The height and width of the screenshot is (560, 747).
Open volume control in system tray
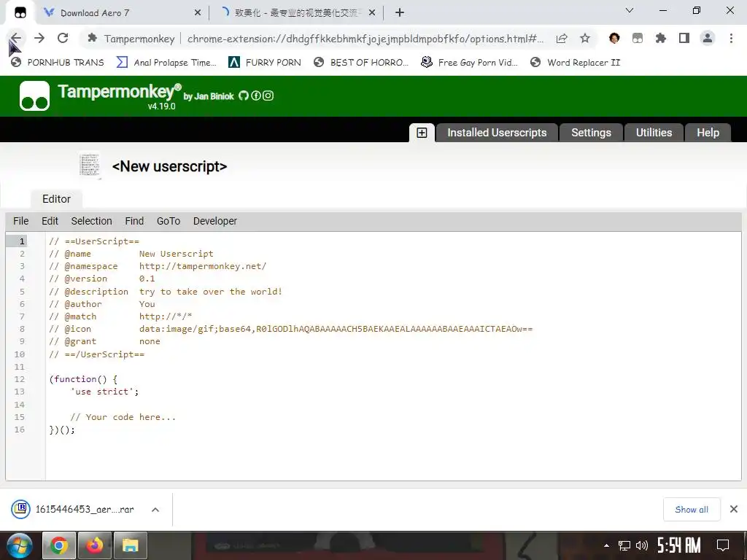pos(642,545)
